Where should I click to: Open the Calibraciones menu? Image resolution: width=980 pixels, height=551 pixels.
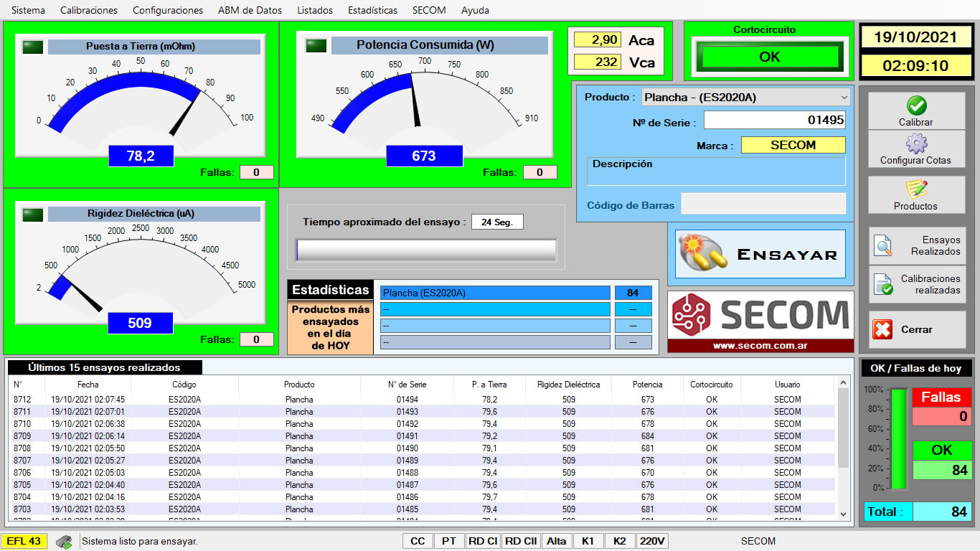coord(89,10)
